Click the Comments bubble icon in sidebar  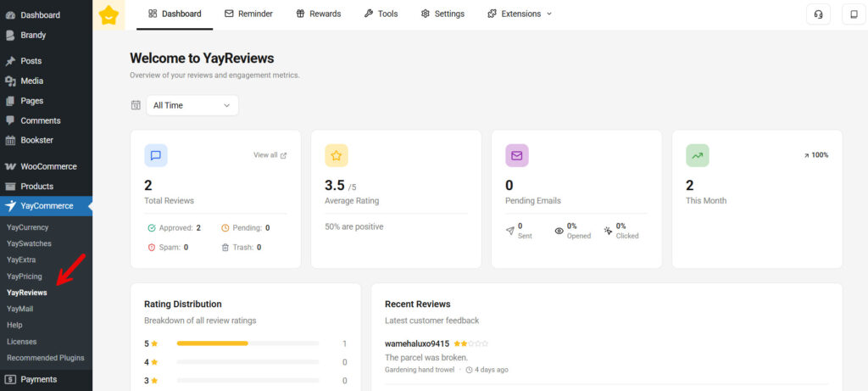[10, 120]
